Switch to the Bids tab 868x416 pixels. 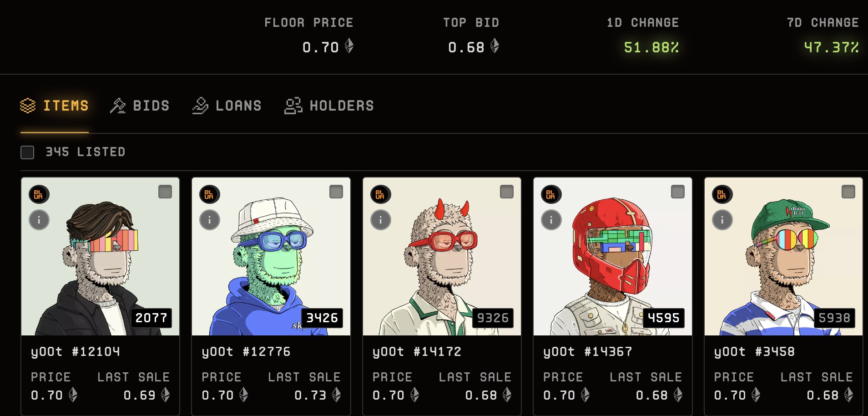point(140,106)
